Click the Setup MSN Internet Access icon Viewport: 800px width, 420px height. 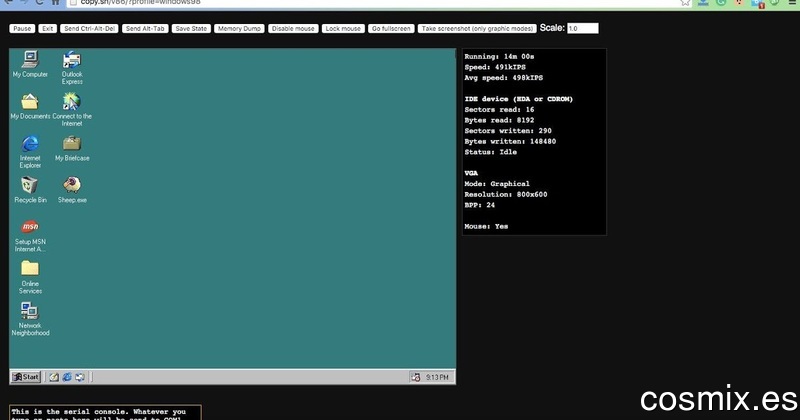point(30,235)
